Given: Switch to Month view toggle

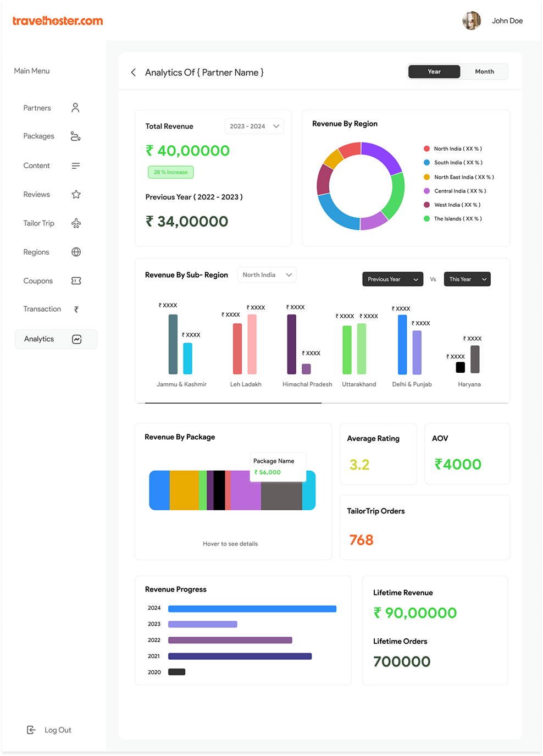Looking at the screenshot, I should click(484, 71).
